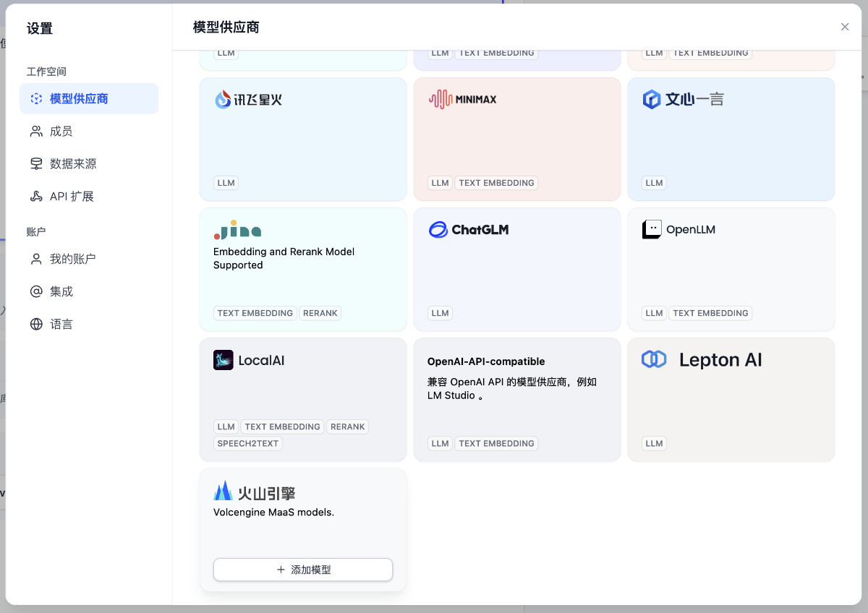Click the LLM tag on Lepton AI card
This screenshot has width=868, height=613.
pos(655,443)
